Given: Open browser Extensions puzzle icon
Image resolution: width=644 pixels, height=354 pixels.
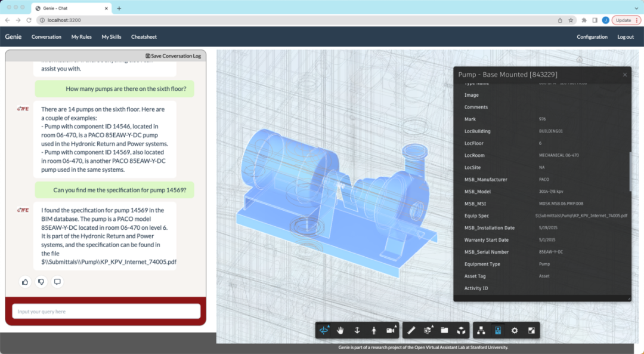Looking at the screenshot, I should click(584, 20).
